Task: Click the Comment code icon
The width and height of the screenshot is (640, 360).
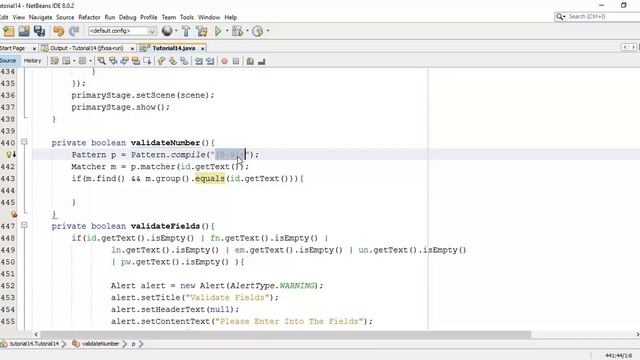Action: pyautogui.click(x=250, y=61)
